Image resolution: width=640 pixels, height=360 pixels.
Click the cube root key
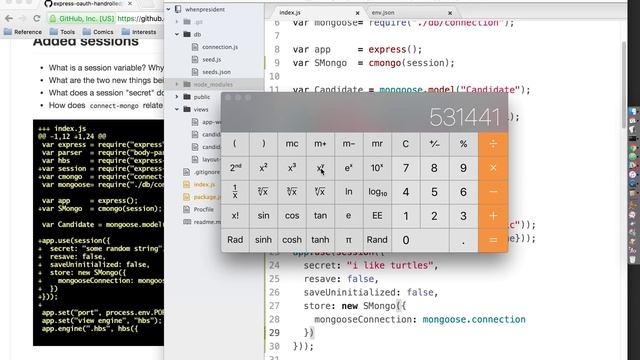click(292, 192)
